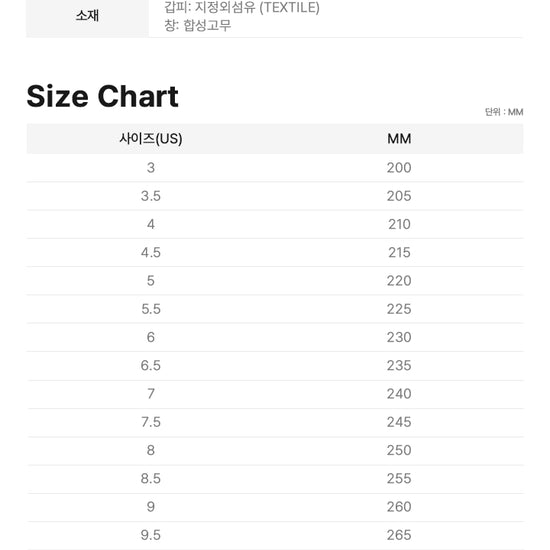Click US size 3.5 cell
This screenshot has height=550, width=550.
tap(151, 196)
